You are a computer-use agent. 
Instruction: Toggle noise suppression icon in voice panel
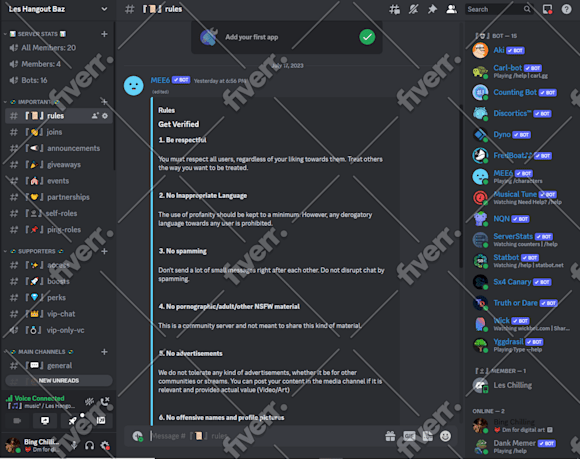pyautogui.click(x=89, y=402)
